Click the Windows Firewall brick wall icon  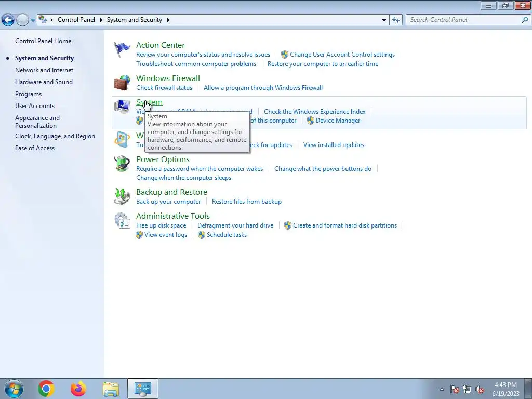click(x=122, y=83)
